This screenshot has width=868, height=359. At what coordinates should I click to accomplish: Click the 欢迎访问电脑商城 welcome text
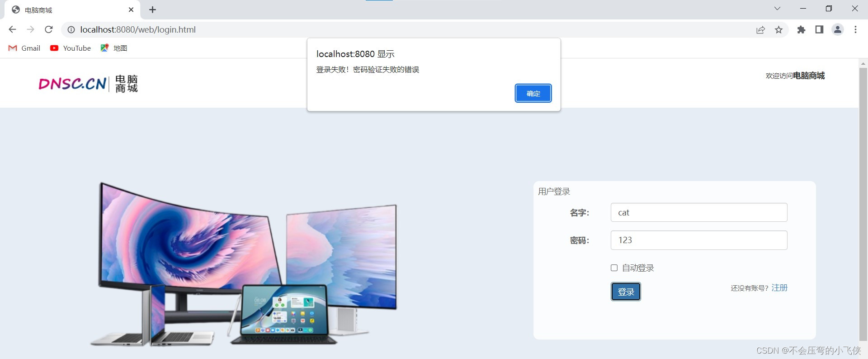point(795,76)
